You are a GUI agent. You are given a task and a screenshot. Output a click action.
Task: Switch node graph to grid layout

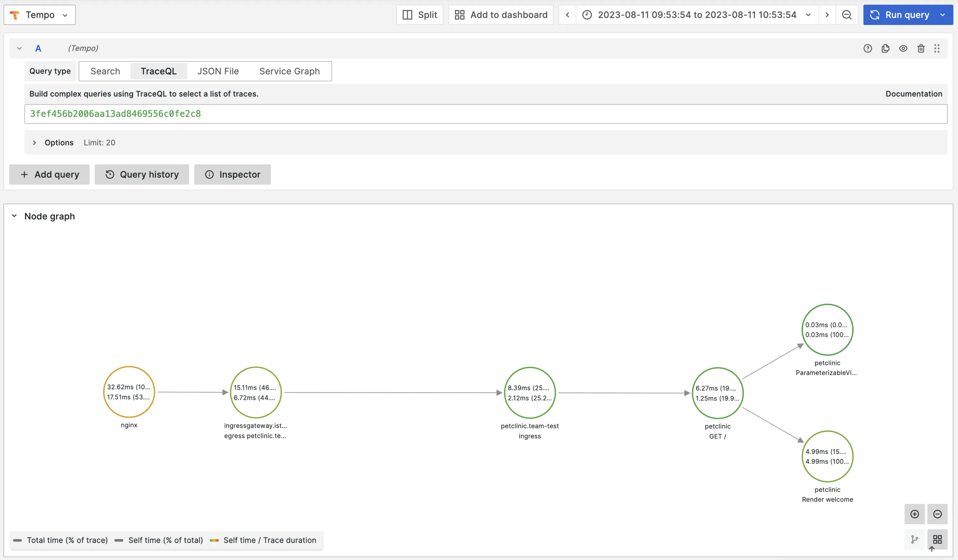[x=937, y=539]
